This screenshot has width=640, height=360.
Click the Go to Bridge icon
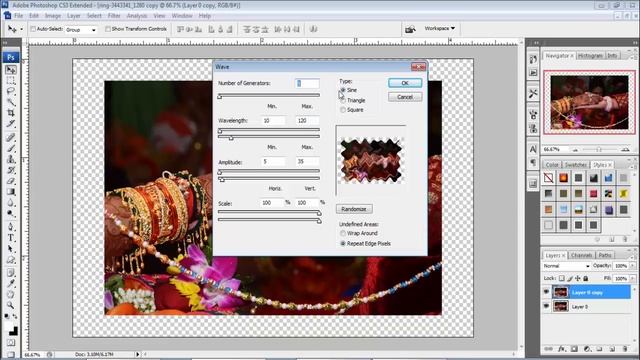(410, 29)
